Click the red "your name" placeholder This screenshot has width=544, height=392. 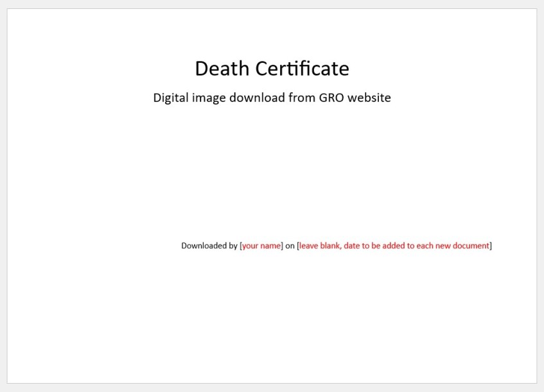(x=261, y=246)
